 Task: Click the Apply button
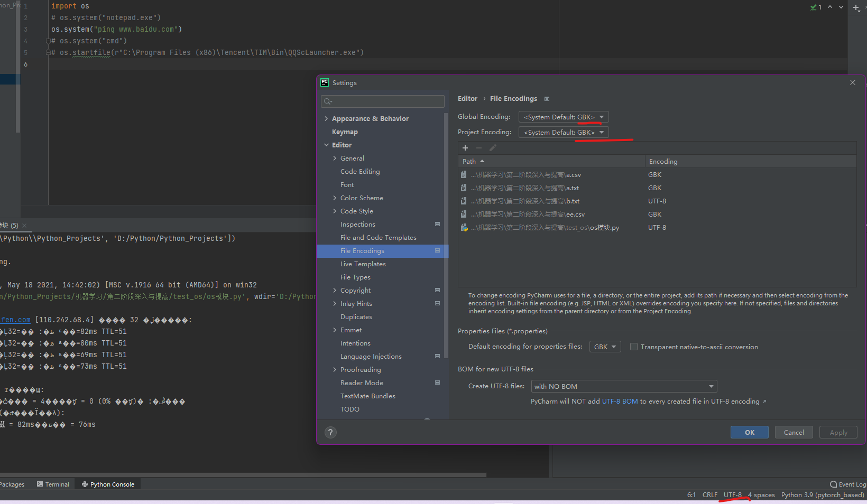click(838, 432)
